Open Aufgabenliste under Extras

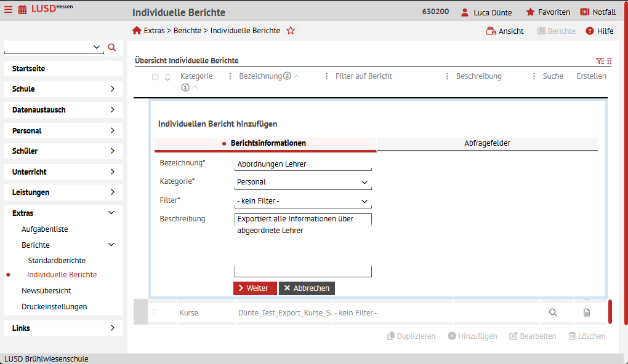click(x=45, y=229)
